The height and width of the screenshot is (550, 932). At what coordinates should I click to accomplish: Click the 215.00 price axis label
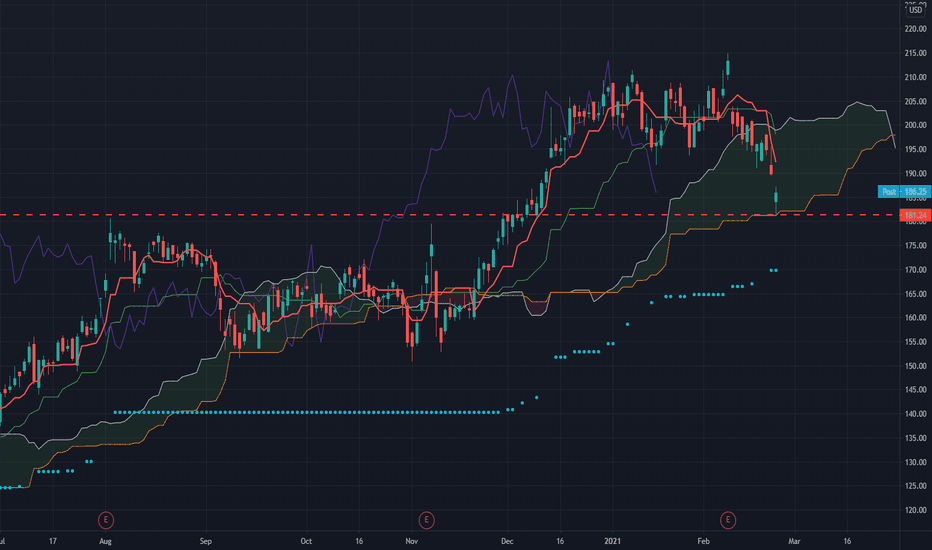pyautogui.click(x=915, y=53)
